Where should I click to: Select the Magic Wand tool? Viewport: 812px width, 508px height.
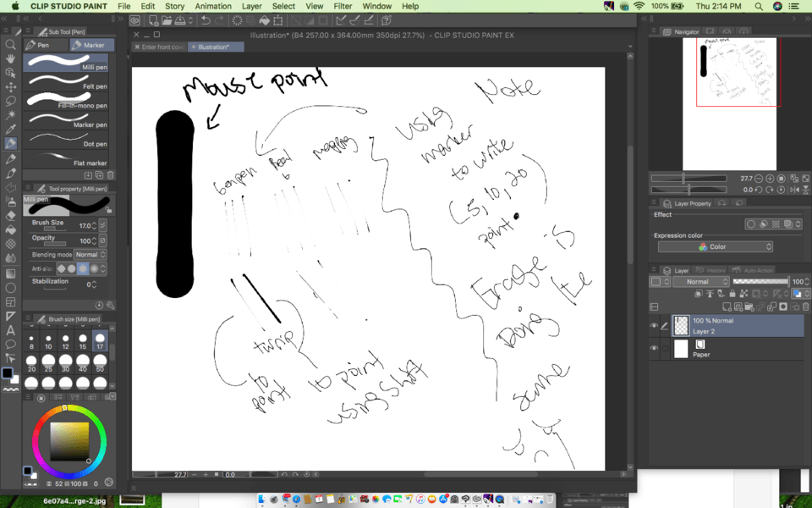click(x=11, y=115)
